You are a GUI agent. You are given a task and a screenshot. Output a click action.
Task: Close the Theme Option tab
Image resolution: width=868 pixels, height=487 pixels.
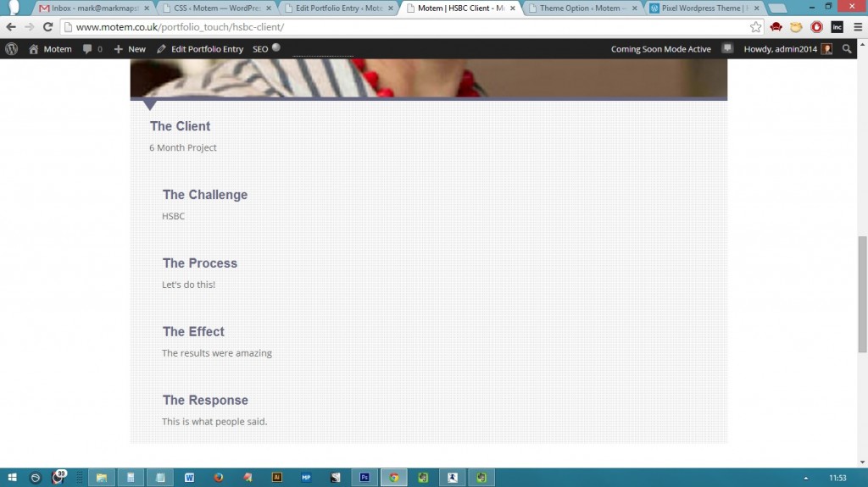click(x=634, y=8)
